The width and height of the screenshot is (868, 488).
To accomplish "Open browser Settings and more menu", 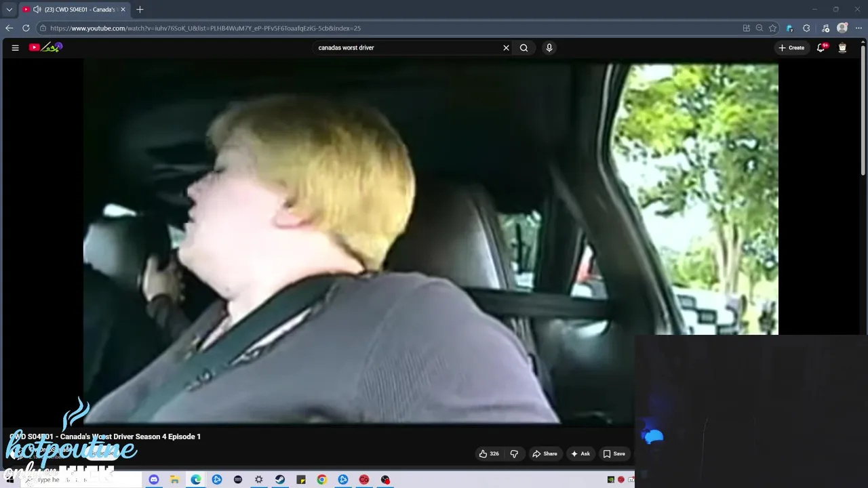I will click(x=859, y=28).
